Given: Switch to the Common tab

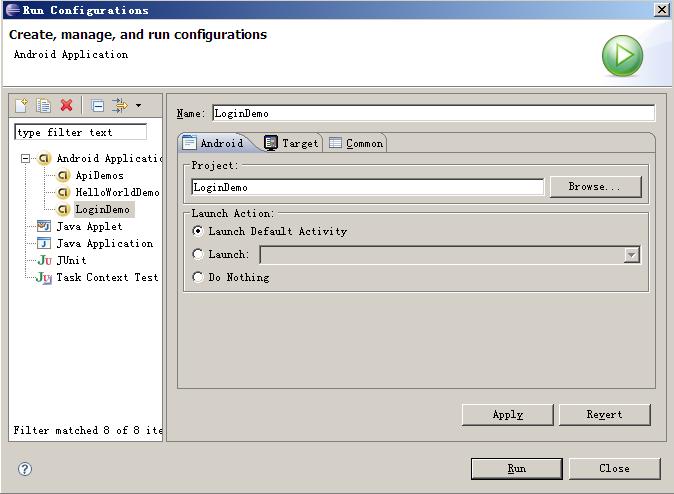Looking at the screenshot, I should click(356, 143).
